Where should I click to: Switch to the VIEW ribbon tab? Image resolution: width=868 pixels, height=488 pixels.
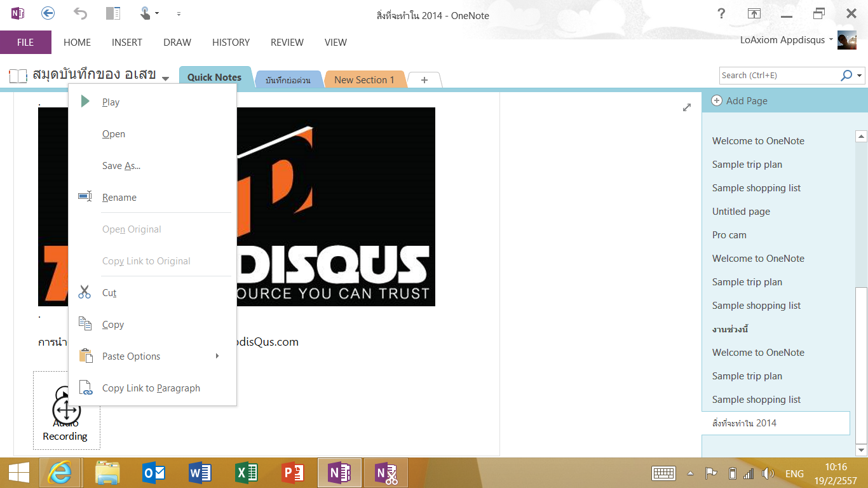point(336,43)
